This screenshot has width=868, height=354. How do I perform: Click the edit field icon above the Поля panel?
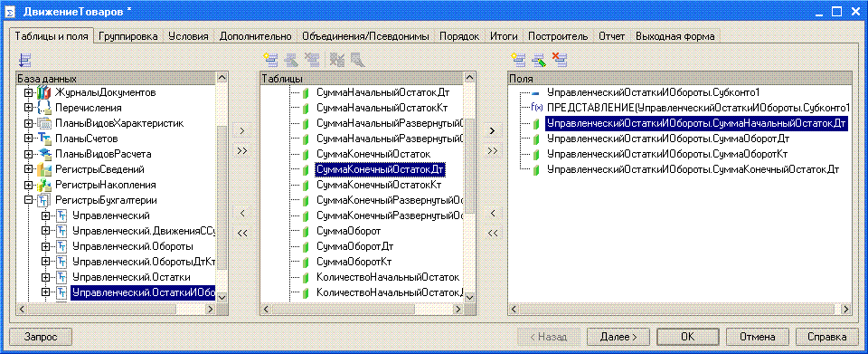539,60
